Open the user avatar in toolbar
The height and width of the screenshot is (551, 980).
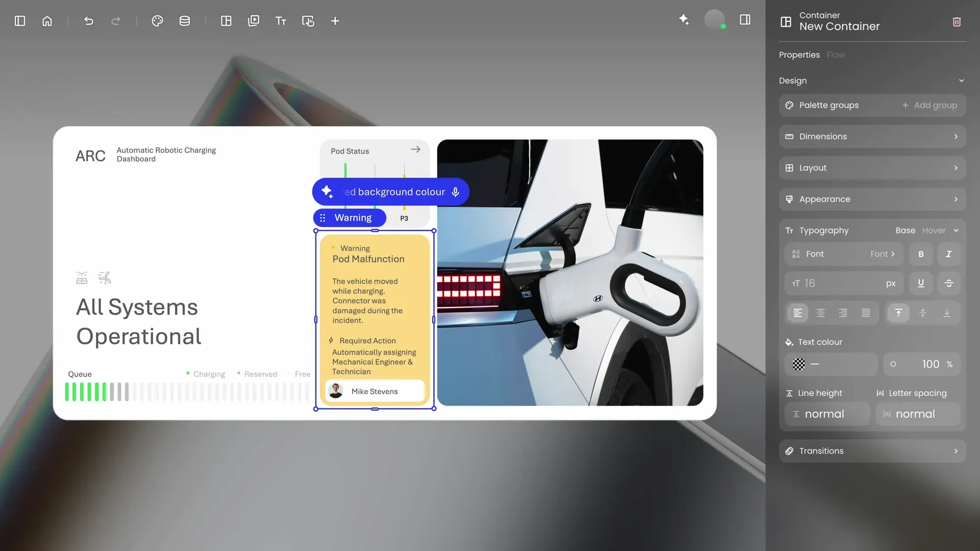715,20
